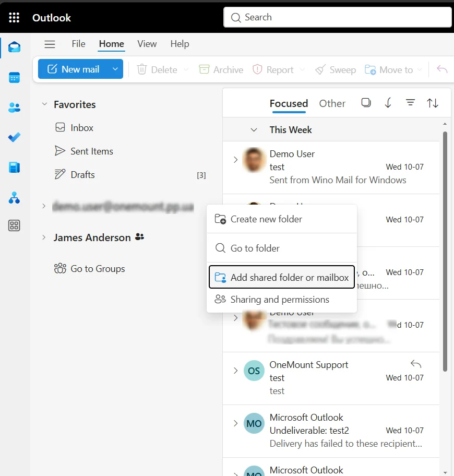Expand Undeliverable: test2 conversation thread

point(235,423)
